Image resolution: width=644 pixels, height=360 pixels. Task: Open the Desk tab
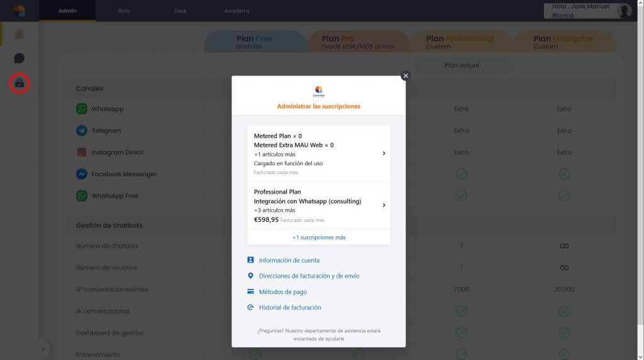click(180, 11)
